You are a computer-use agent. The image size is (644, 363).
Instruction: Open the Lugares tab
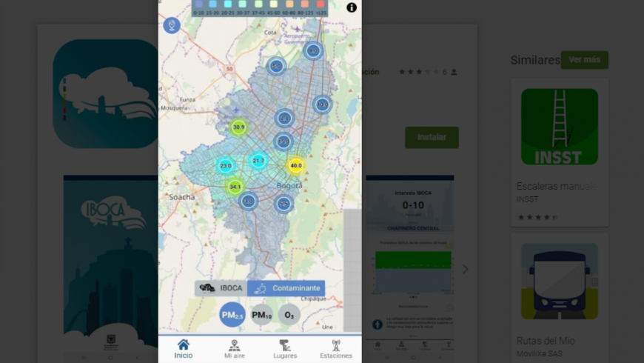(285, 349)
